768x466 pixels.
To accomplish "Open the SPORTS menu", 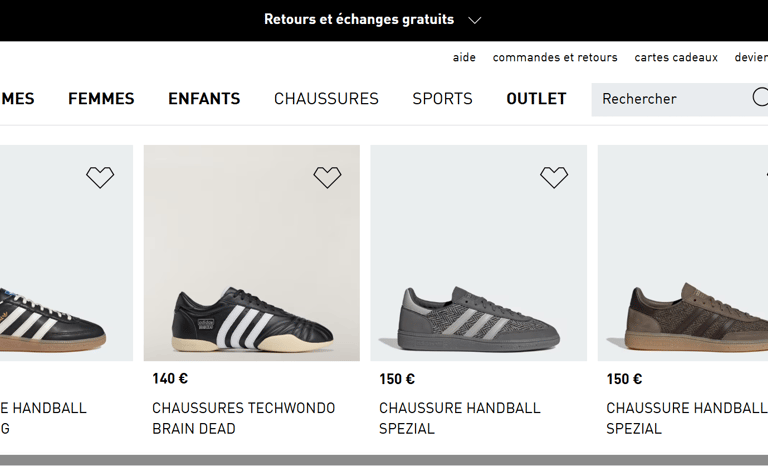I will point(442,99).
